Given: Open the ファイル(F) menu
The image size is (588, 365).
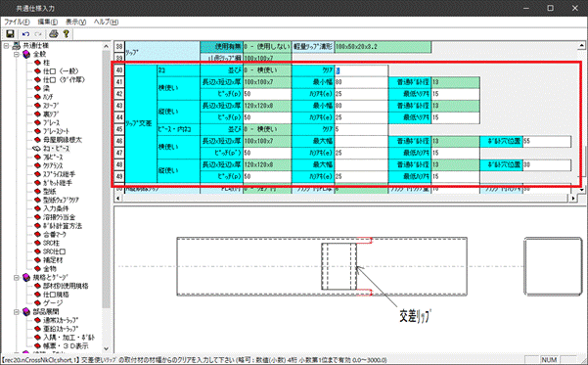Looking at the screenshot, I should (x=17, y=22).
